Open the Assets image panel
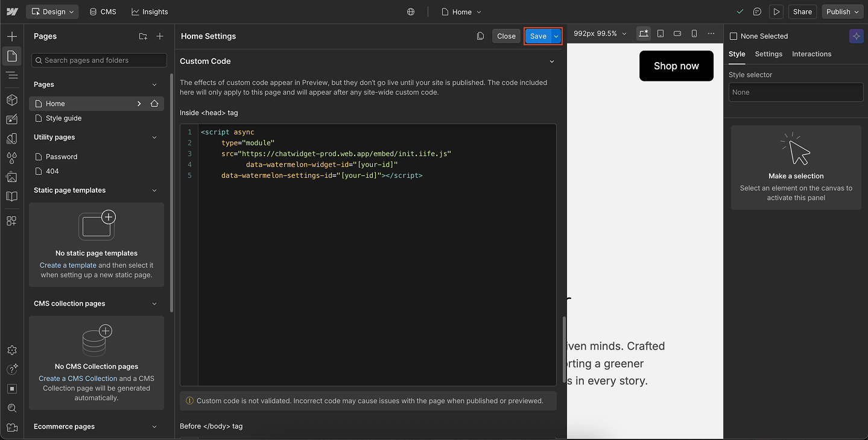 click(11, 177)
